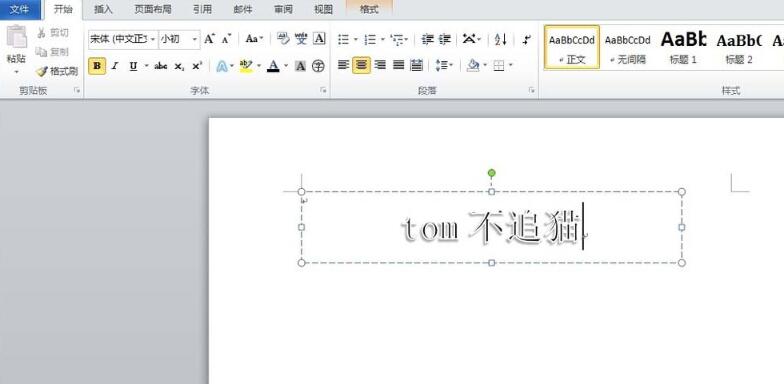Sort with the A-Z sort icon
784x384 pixels.
pos(500,39)
